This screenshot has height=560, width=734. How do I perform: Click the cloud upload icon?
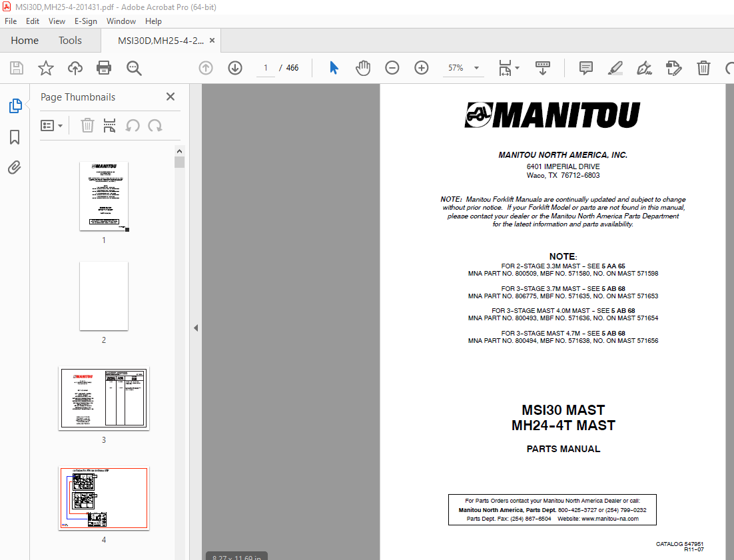(x=75, y=68)
